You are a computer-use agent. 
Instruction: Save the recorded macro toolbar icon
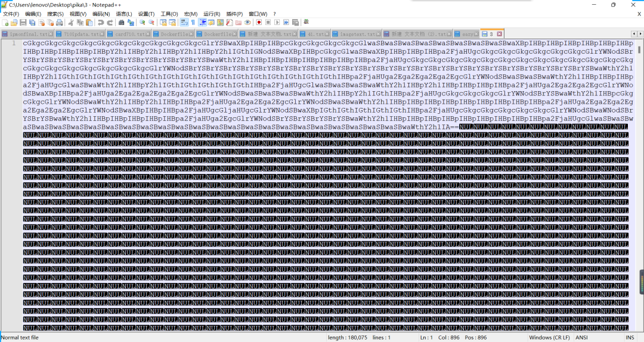point(295,23)
